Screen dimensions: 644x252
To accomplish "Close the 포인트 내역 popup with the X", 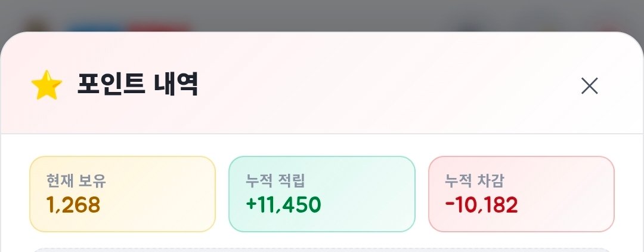I will tap(589, 86).
